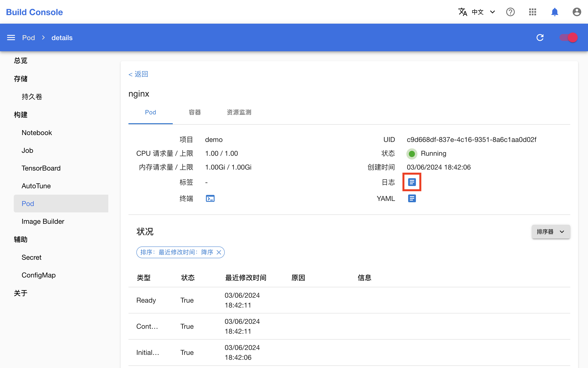The image size is (588, 368).
Task: Select the Pod tab under nginx
Action: click(x=150, y=112)
